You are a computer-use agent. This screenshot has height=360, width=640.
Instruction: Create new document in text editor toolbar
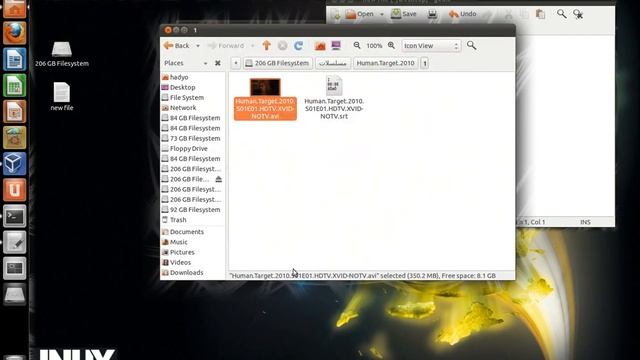[x=336, y=14]
